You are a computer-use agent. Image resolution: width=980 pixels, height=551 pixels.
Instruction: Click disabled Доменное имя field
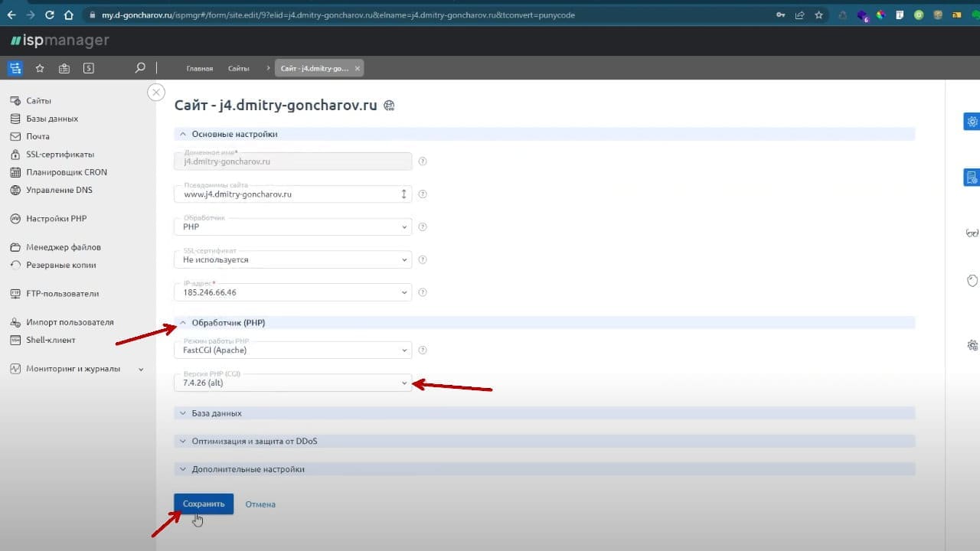tap(292, 161)
